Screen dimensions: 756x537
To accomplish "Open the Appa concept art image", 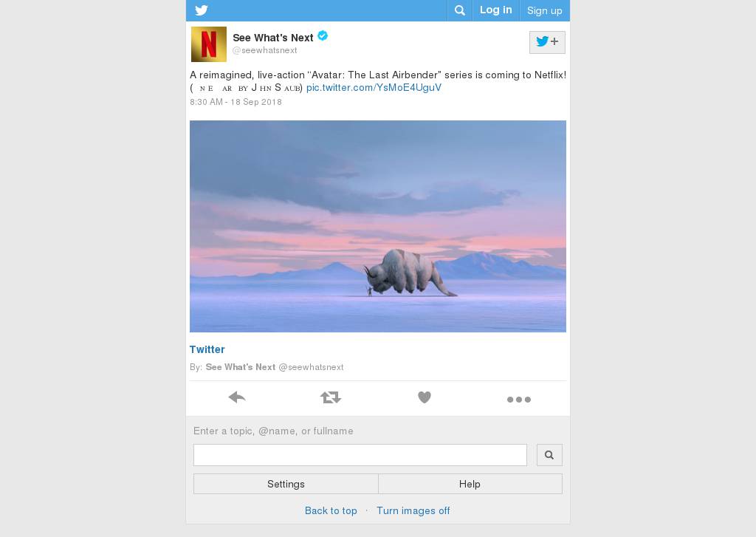I will pyautogui.click(x=378, y=226).
